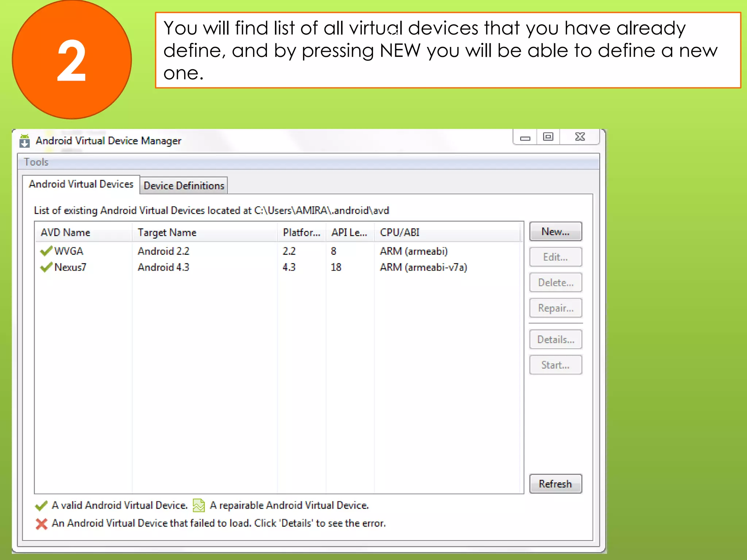This screenshot has height=560, width=747.
Task: Sort by the Target Name column header
Action: (x=205, y=232)
